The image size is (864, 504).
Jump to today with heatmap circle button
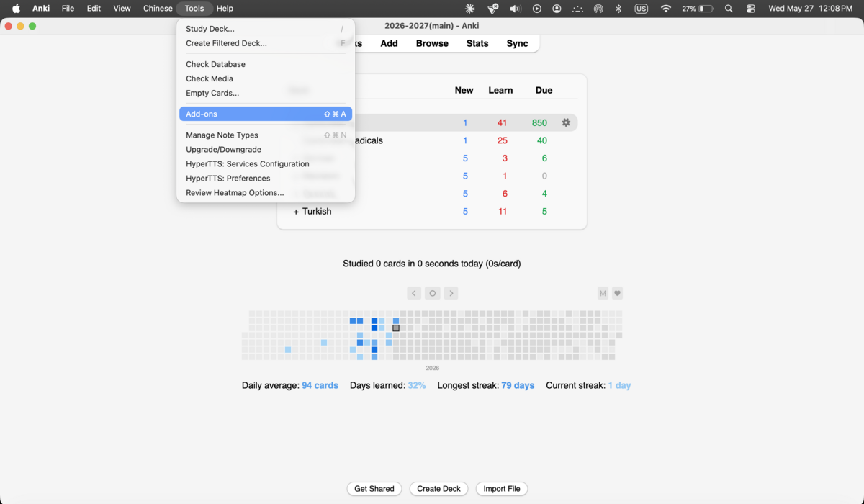pyautogui.click(x=432, y=293)
